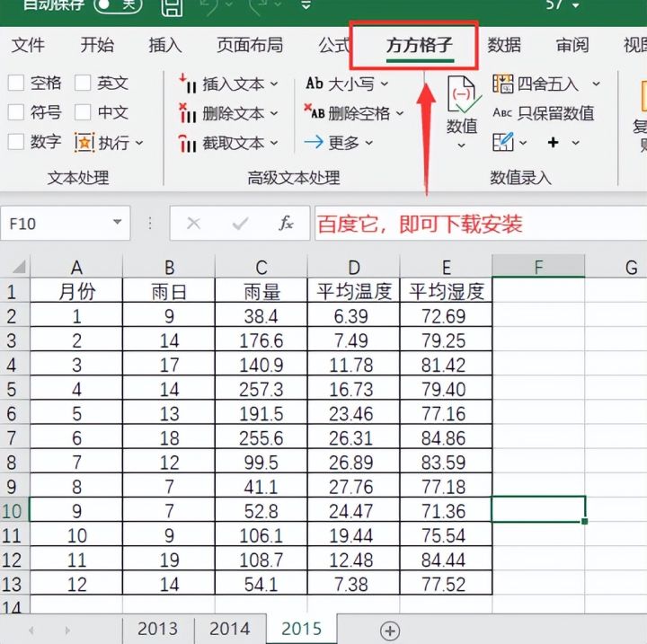Click the fx insert function icon

(286, 223)
